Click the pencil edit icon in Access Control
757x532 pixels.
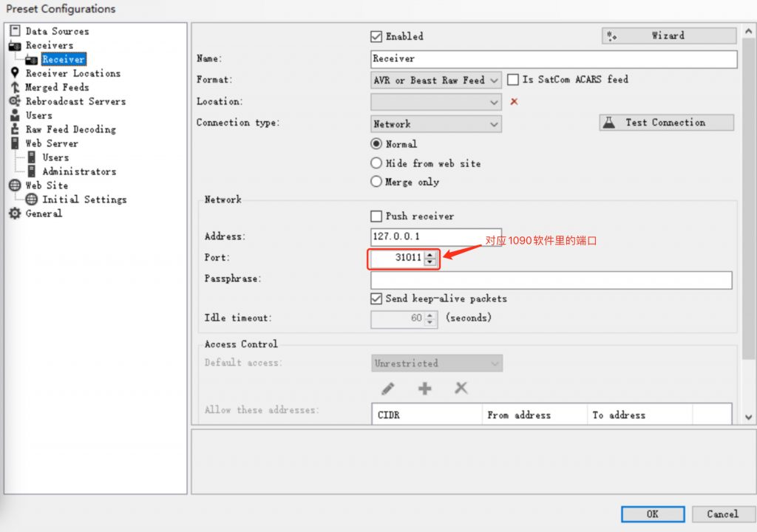click(x=387, y=389)
